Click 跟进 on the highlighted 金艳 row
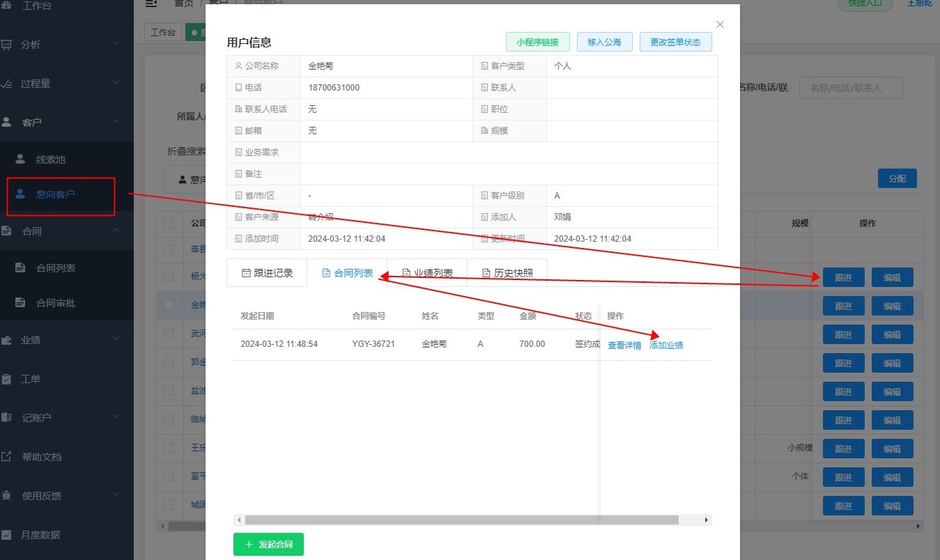Image resolution: width=940 pixels, height=560 pixels. (x=844, y=306)
